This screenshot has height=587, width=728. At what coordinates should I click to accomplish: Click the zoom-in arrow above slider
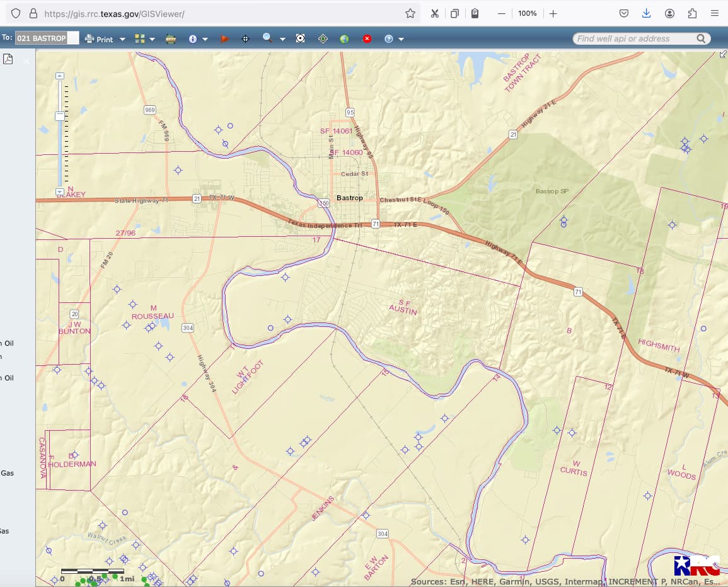[x=60, y=76]
